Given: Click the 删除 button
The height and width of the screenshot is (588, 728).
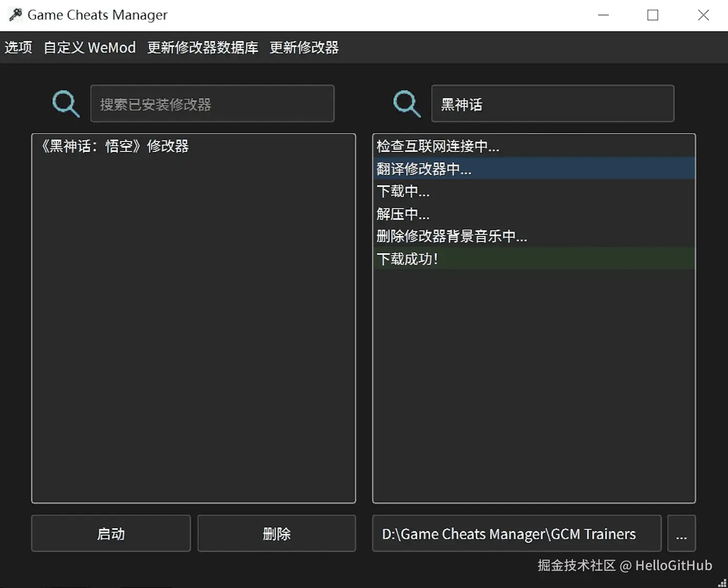Looking at the screenshot, I should tap(277, 533).
